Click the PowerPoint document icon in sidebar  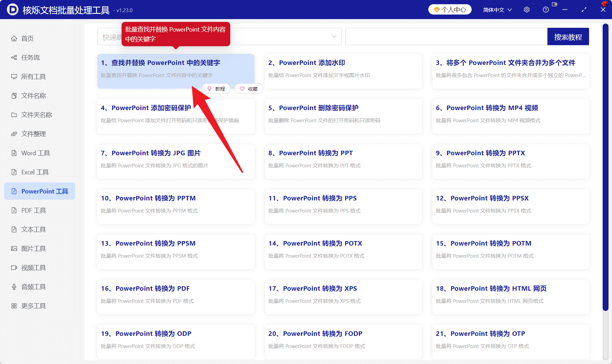point(14,191)
